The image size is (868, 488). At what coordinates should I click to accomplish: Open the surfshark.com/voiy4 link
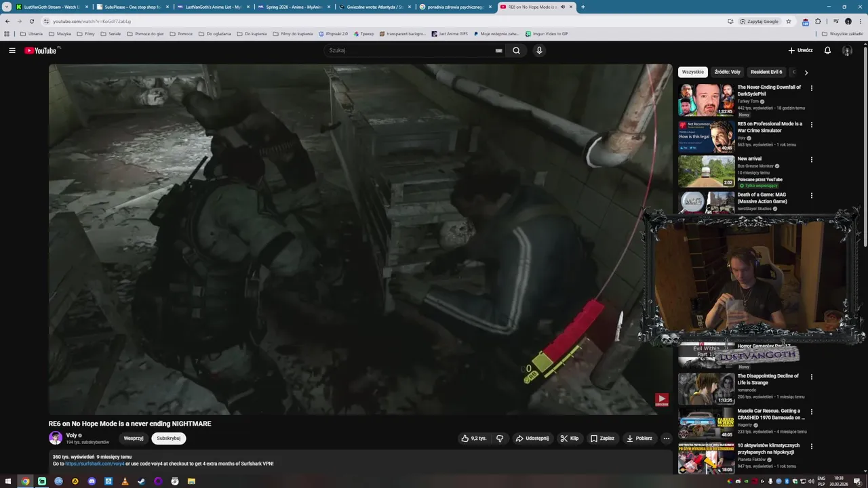coord(95,464)
